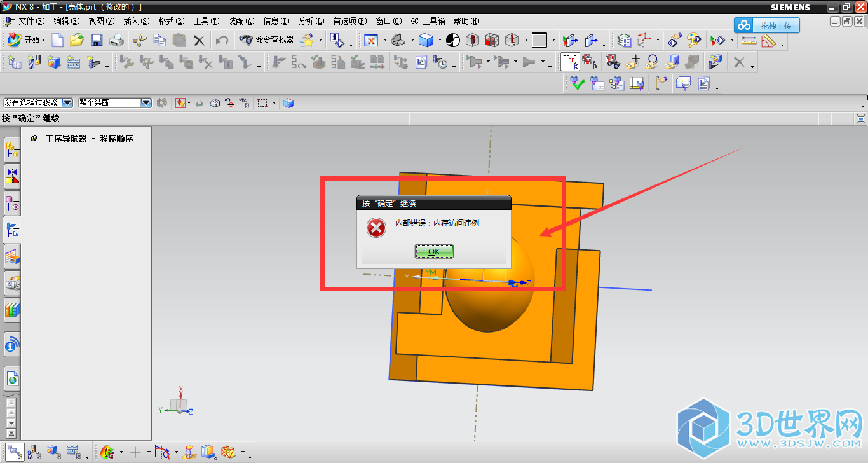Image resolution: width=868 pixels, height=463 pixels.
Task: Click the Machine Tool View icon beside Program Order
Action: tap(589, 62)
